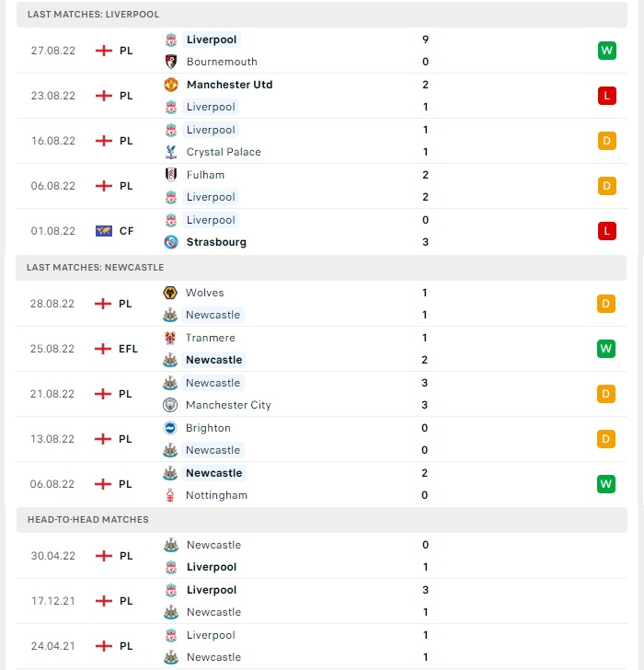Click the orange D badge for Wolves match

click(606, 304)
